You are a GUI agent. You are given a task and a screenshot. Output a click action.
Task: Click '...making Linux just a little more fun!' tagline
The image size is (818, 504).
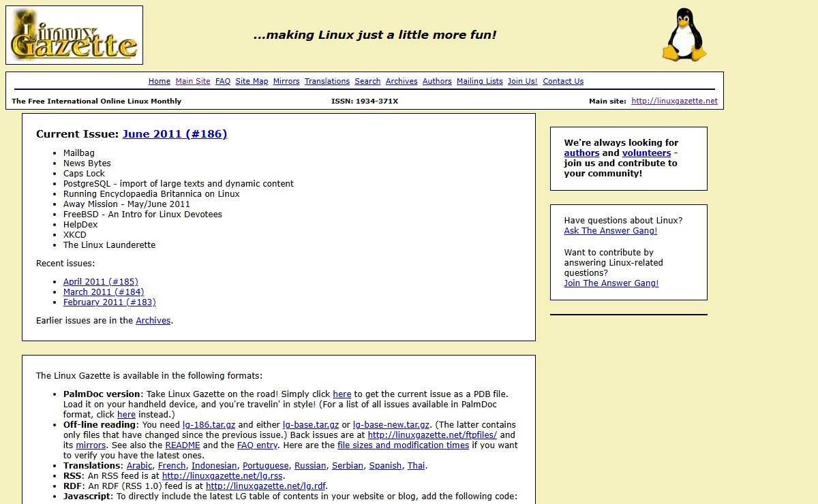coord(375,35)
